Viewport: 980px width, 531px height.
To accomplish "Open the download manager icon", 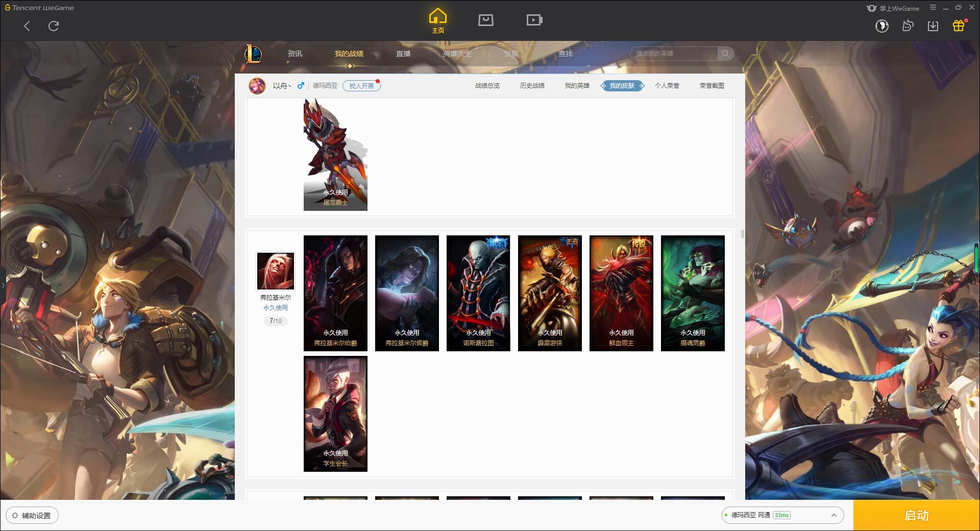I will [x=933, y=26].
